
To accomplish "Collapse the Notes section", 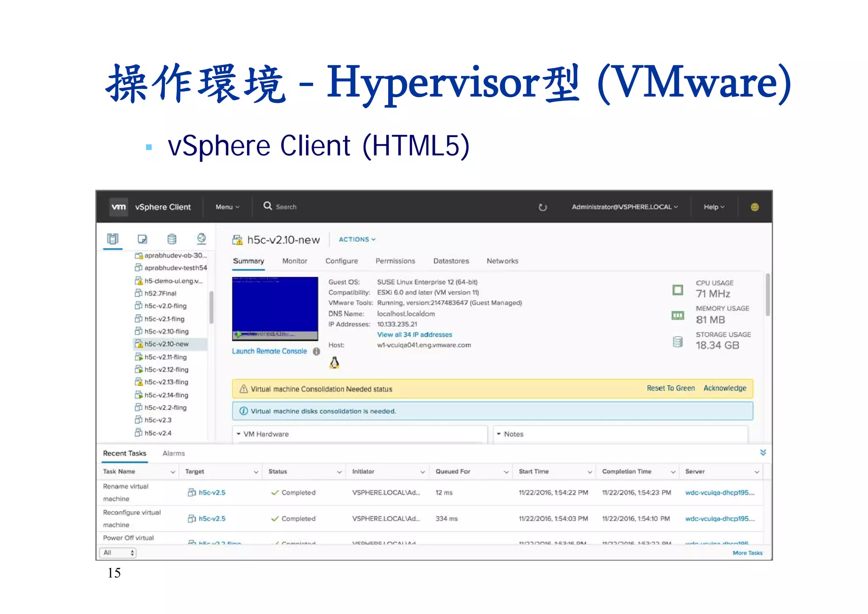I will [499, 434].
